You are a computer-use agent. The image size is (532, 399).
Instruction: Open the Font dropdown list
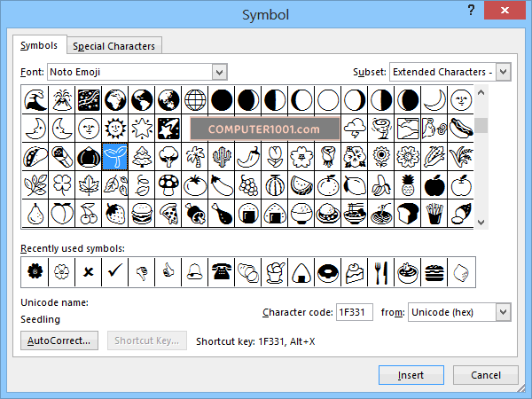pos(220,72)
